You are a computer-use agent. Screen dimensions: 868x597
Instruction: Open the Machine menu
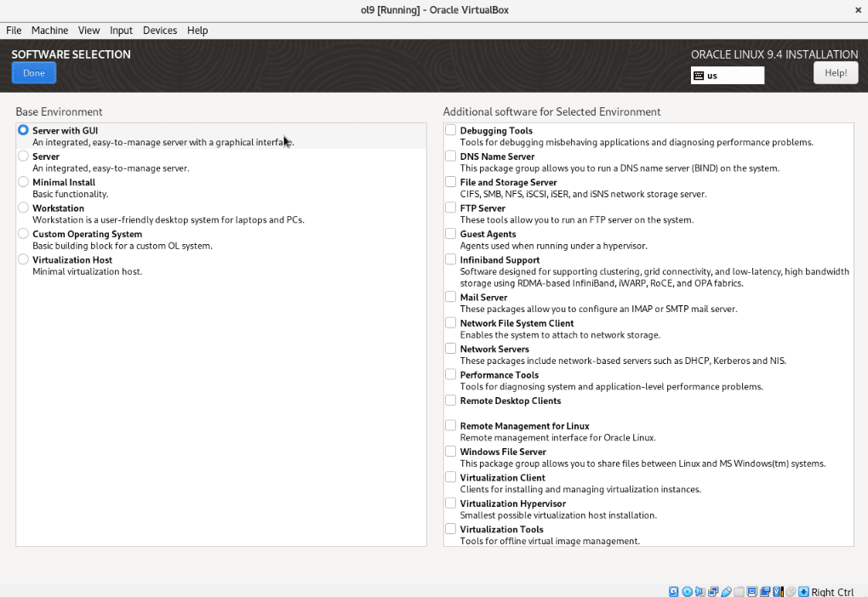pos(50,31)
